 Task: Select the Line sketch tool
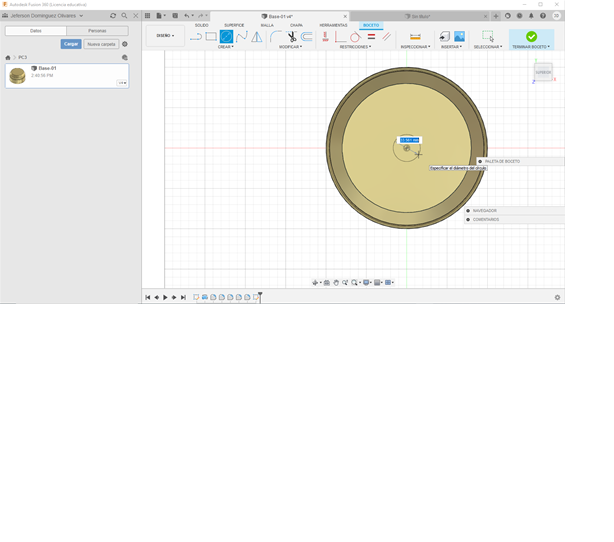click(x=195, y=37)
